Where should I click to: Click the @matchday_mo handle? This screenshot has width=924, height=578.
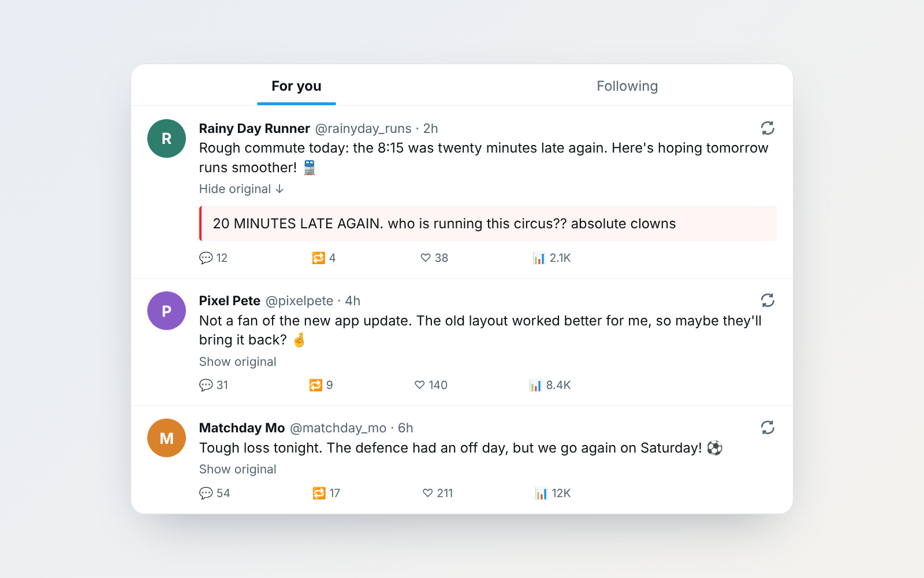[338, 428]
